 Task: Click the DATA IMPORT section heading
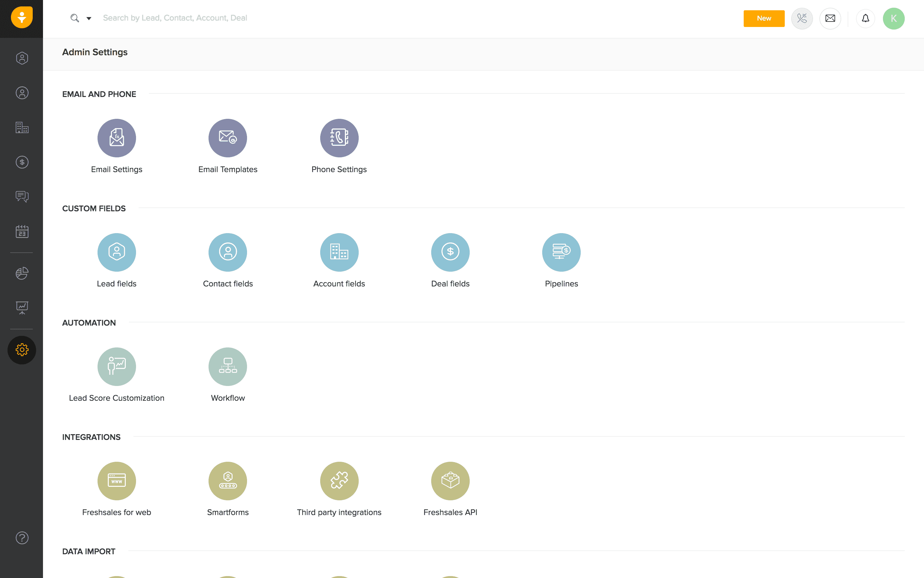pos(89,551)
